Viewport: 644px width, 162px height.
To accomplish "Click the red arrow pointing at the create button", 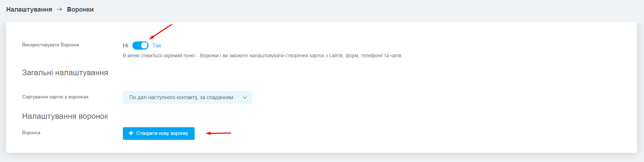I will tap(219, 133).
